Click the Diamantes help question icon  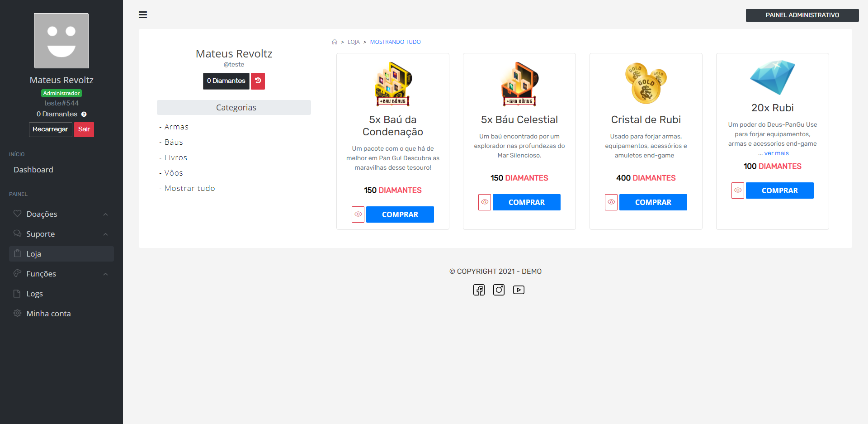coord(84,114)
